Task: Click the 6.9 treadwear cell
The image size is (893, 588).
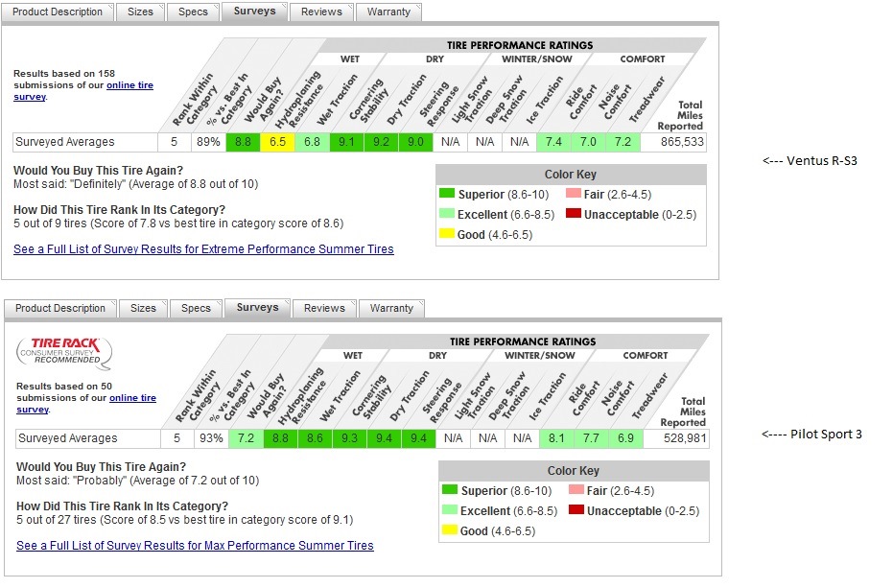Action: point(626,438)
